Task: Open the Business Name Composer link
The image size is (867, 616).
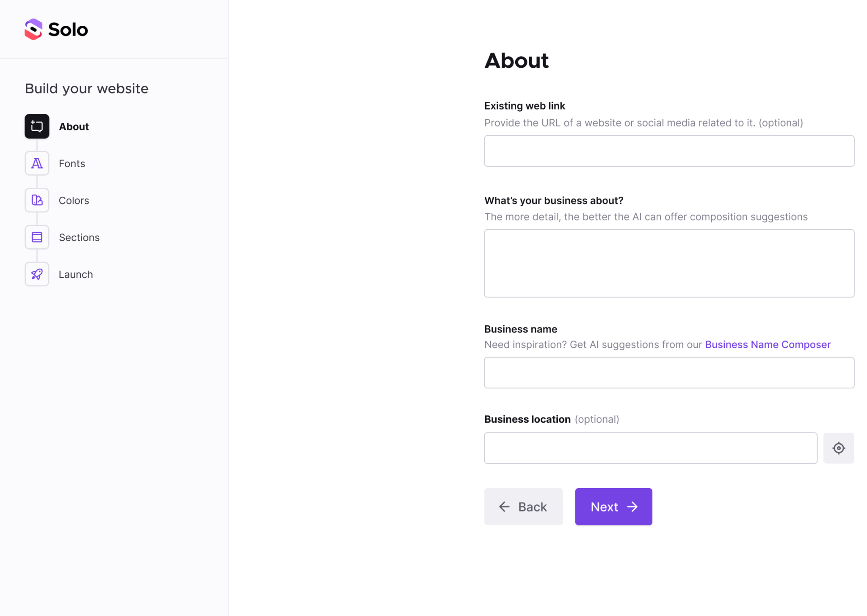Action: 768,344
